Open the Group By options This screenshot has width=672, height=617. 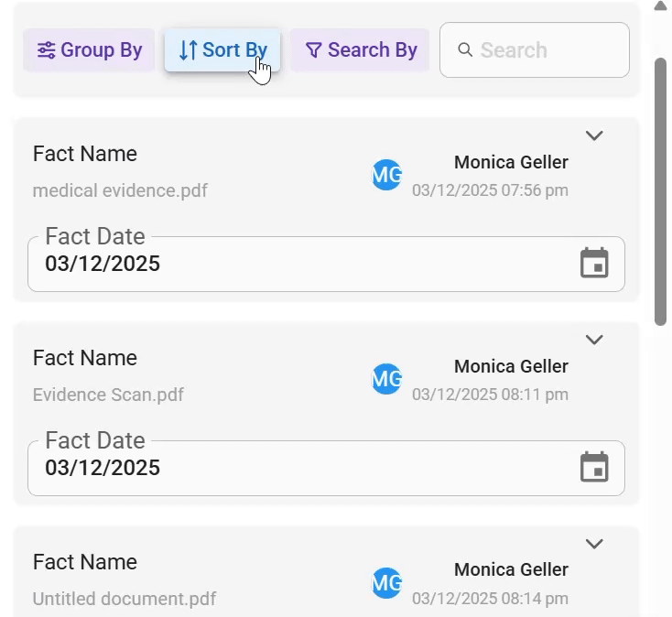tap(89, 50)
